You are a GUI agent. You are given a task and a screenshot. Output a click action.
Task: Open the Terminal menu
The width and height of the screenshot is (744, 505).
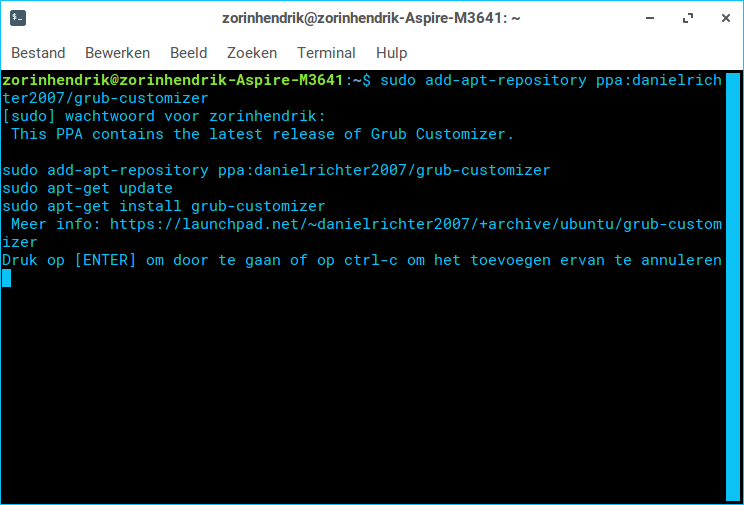point(326,53)
